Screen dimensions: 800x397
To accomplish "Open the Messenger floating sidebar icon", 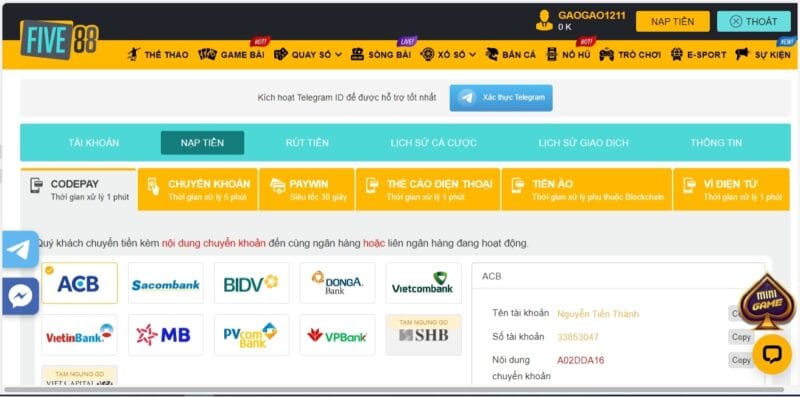I will coord(20,296).
